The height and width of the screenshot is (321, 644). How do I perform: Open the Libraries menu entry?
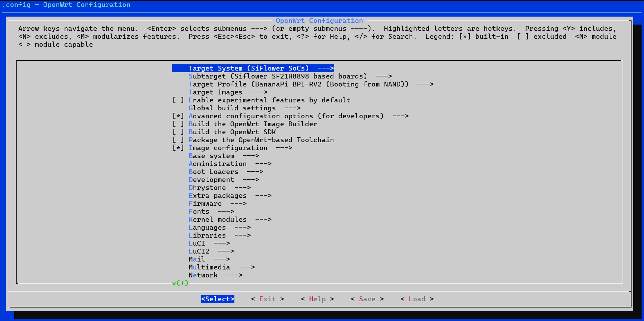pyautogui.click(x=220, y=236)
